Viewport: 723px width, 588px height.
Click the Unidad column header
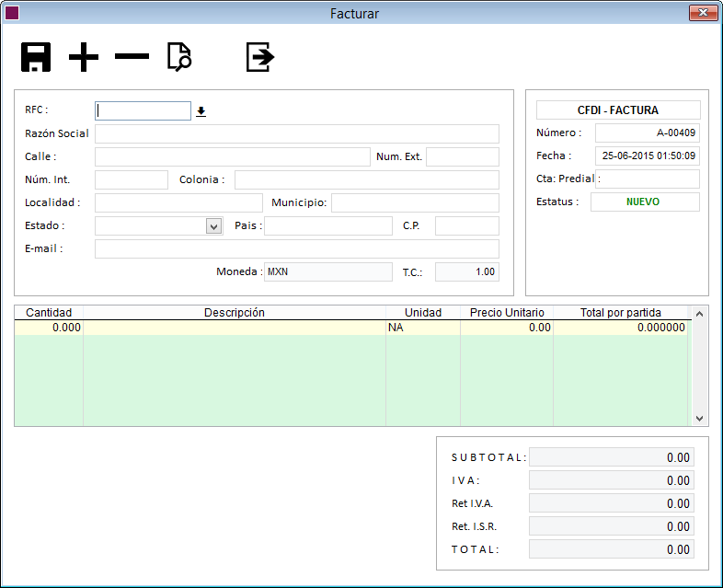pos(423,313)
